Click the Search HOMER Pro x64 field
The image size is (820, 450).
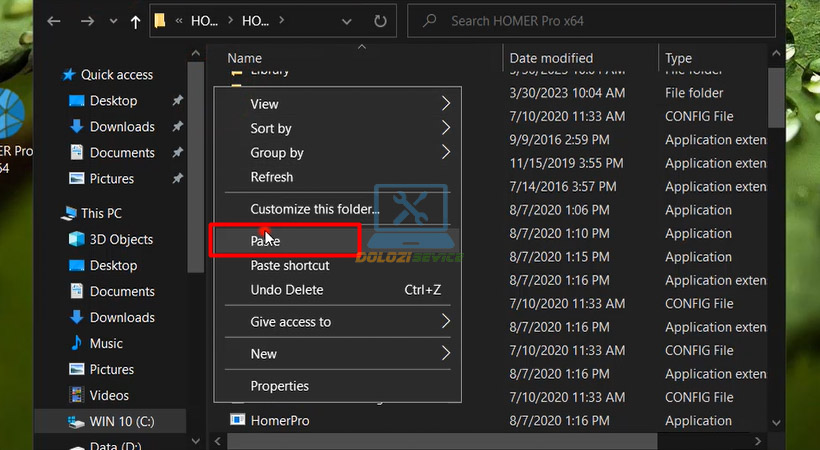click(x=591, y=21)
